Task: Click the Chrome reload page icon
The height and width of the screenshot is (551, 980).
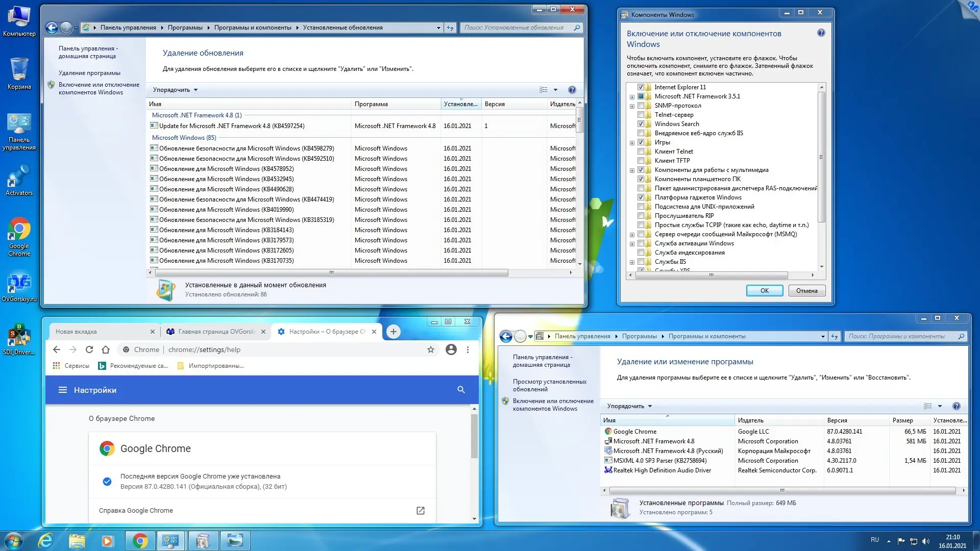Action: (x=89, y=349)
